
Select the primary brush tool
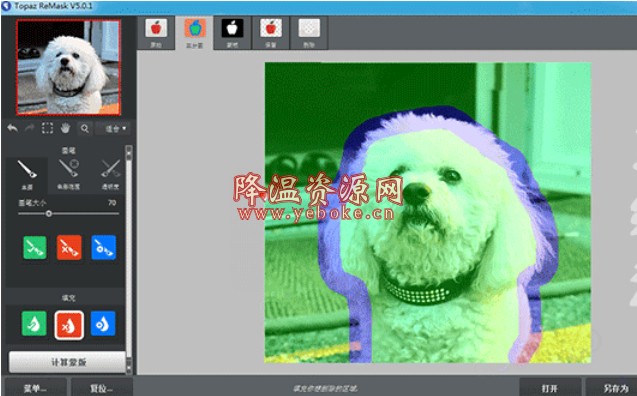tap(27, 175)
